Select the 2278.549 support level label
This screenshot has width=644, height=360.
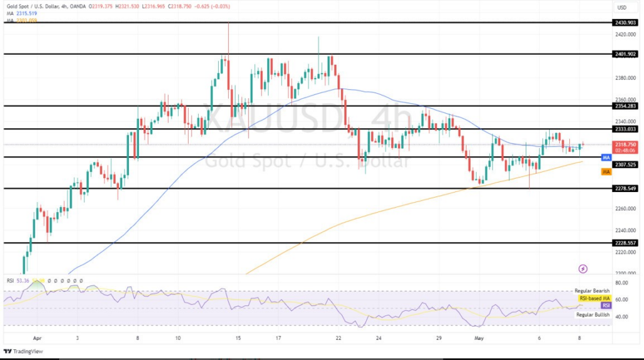click(x=625, y=188)
